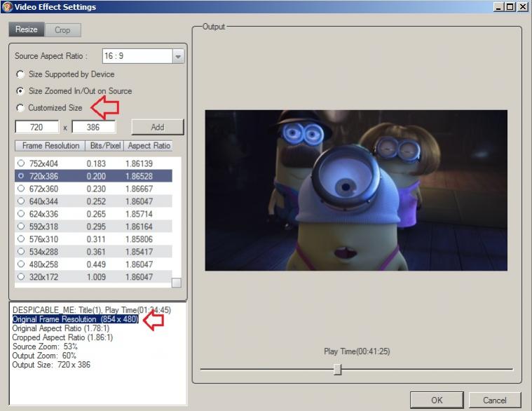The height and width of the screenshot is (411, 532).
Task: Click the Cancel button
Action: point(495,400)
